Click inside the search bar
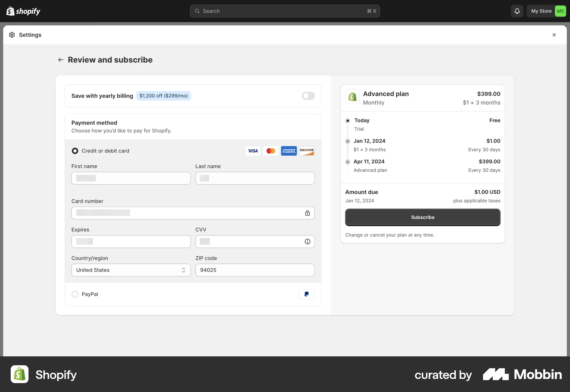The width and height of the screenshot is (570, 392). pyautogui.click(x=285, y=11)
